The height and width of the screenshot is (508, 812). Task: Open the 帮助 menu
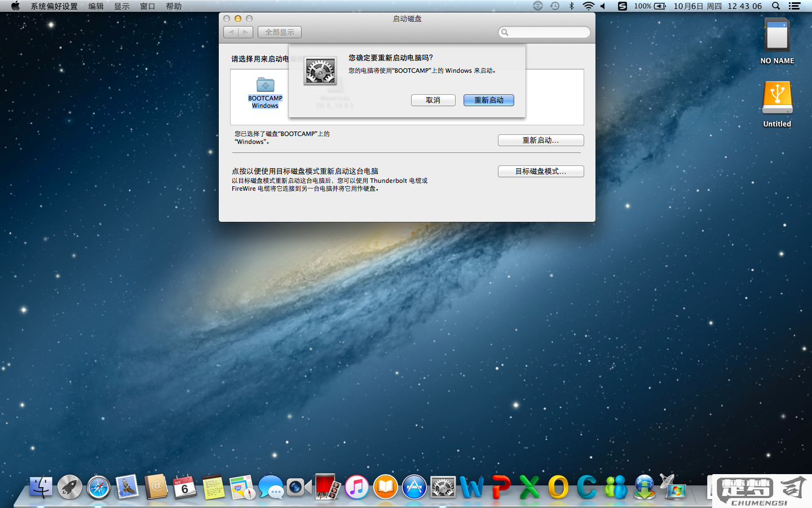pos(174,6)
